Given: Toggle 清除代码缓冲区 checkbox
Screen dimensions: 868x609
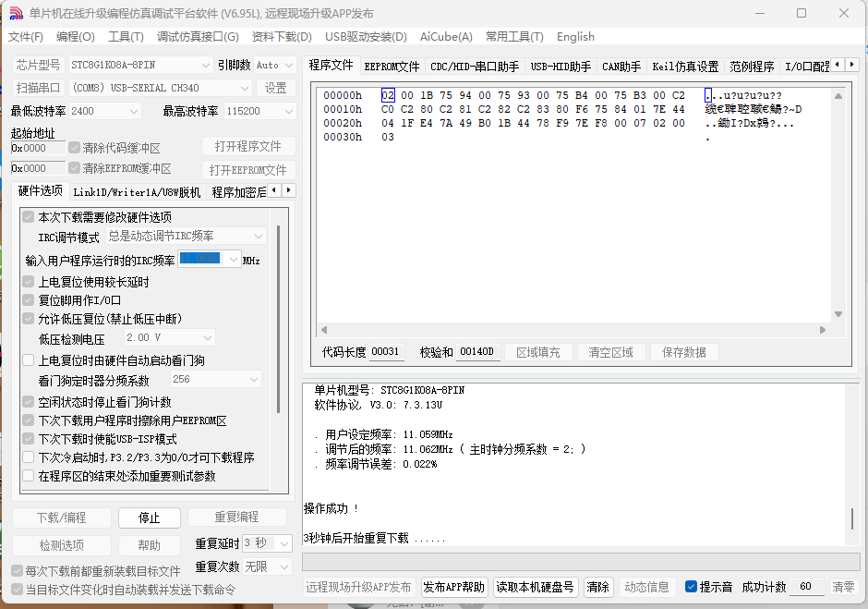Looking at the screenshot, I should [75, 148].
